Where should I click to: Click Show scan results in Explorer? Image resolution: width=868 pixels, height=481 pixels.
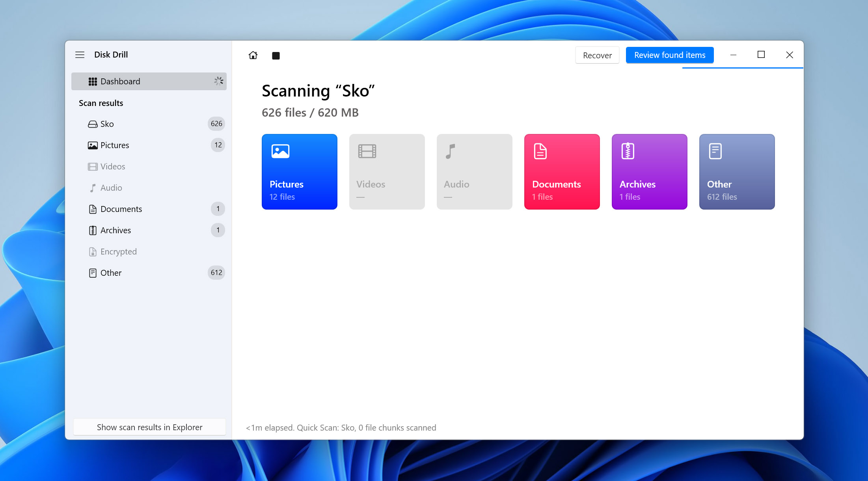point(149,427)
